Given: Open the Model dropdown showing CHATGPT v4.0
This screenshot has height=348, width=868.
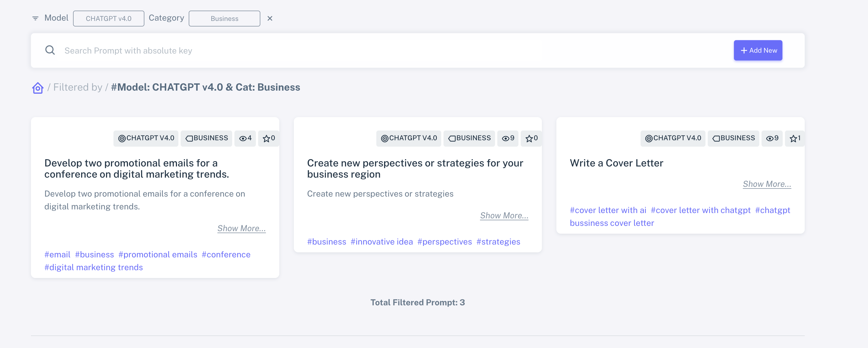Looking at the screenshot, I should 108,18.
